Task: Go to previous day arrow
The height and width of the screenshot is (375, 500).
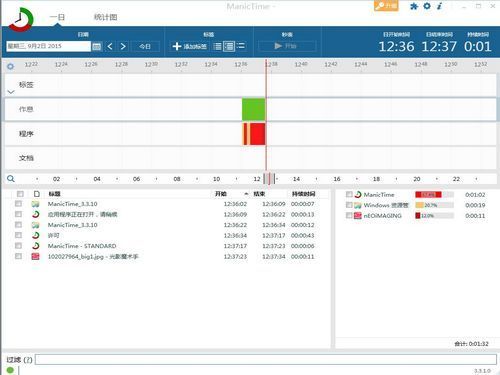Action: click(x=110, y=46)
